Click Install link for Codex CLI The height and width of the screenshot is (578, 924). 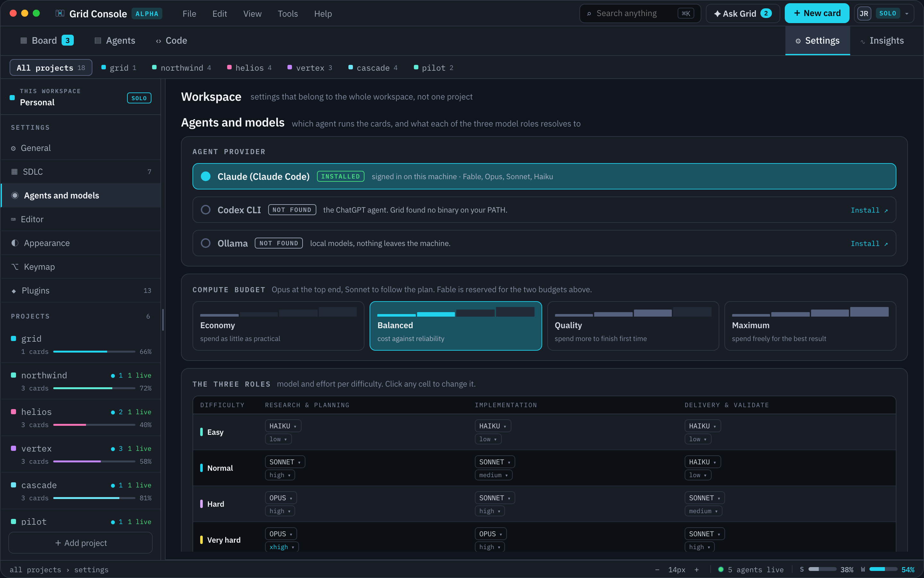click(x=869, y=210)
